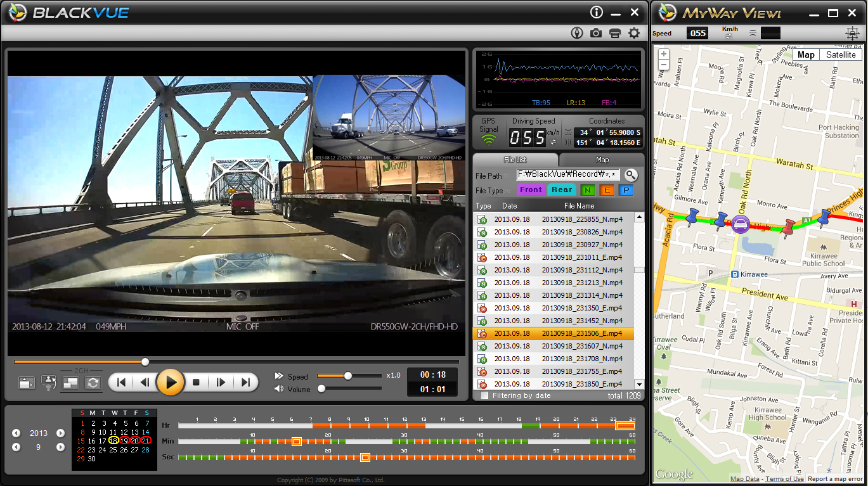Image resolution: width=868 pixels, height=486 pixels.
Task: Click the Sec timeline marker near 25
Action: (365, 457)
